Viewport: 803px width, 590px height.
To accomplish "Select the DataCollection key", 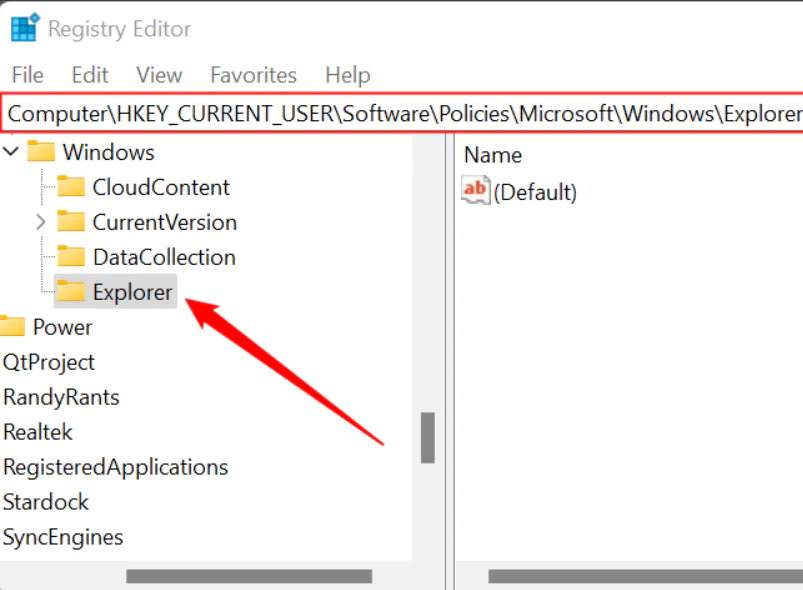I will [x=164, y=257].
